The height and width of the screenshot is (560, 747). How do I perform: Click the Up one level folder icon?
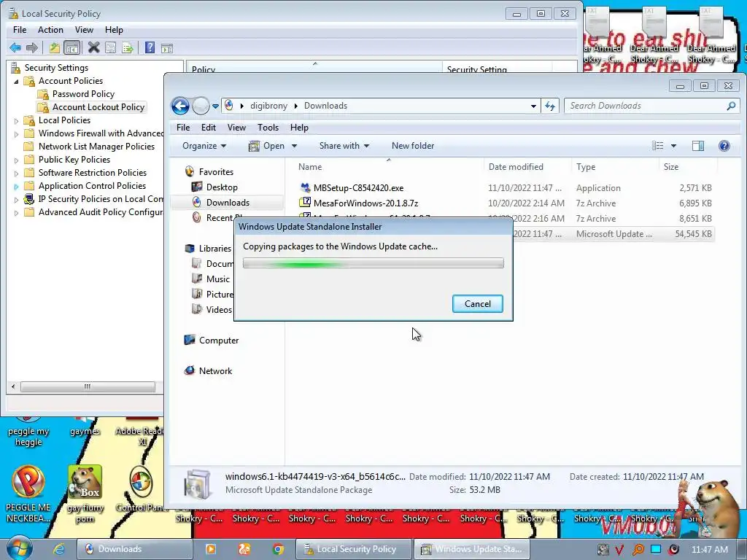point(54,47)
